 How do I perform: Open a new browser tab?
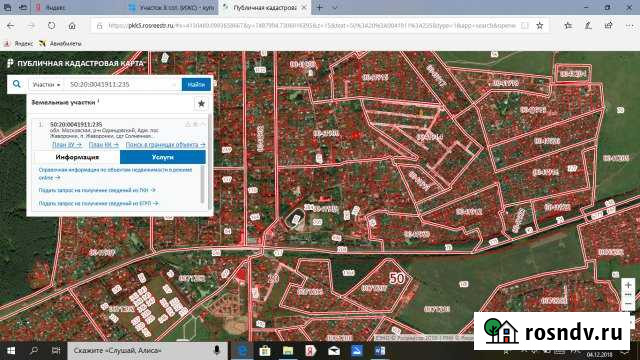(x=320, y=8)
